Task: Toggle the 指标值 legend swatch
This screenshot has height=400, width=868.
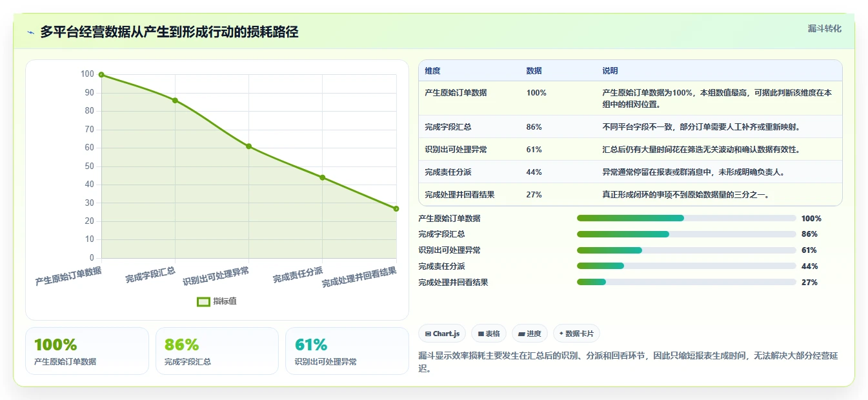Action: pyautogui.click(x=203, y=301)
